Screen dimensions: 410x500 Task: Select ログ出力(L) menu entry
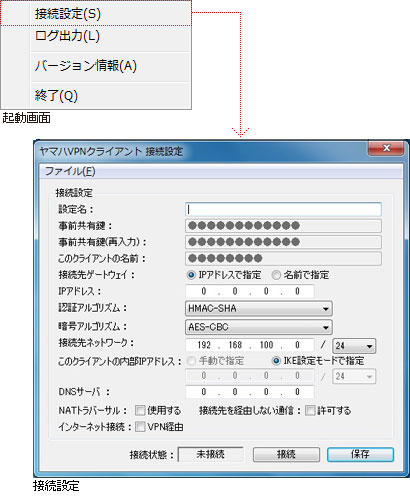pos(96,37)
